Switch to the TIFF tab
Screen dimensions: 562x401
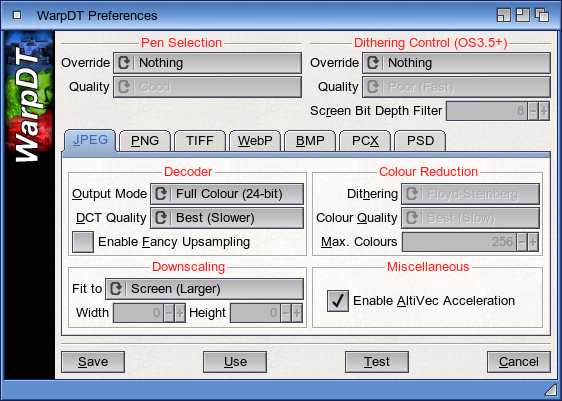point(200,141)
